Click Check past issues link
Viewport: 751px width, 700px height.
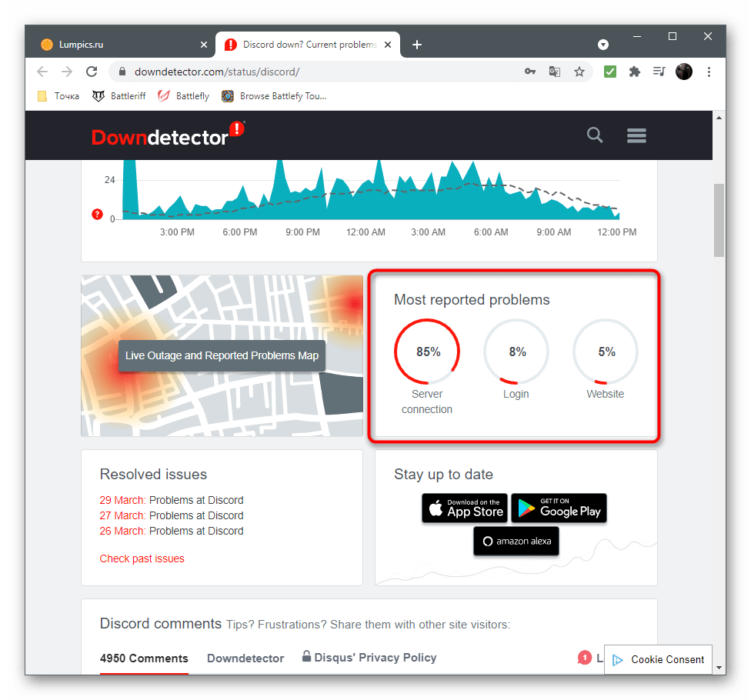(x=142, y=558)
